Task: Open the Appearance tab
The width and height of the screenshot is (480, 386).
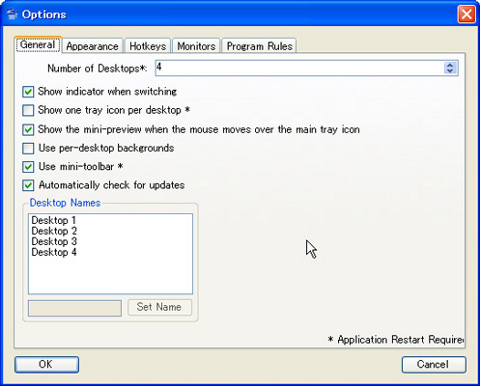Action: [x=92, y=46]
